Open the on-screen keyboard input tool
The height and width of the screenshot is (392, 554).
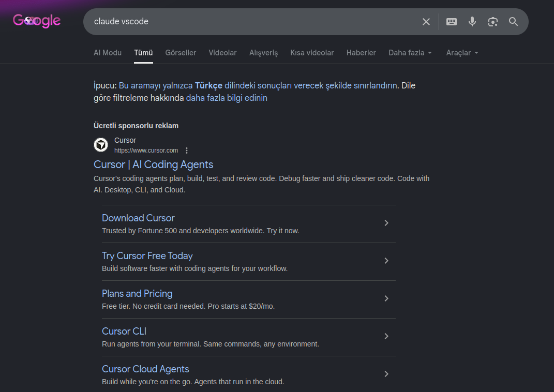tap(452, 22)
